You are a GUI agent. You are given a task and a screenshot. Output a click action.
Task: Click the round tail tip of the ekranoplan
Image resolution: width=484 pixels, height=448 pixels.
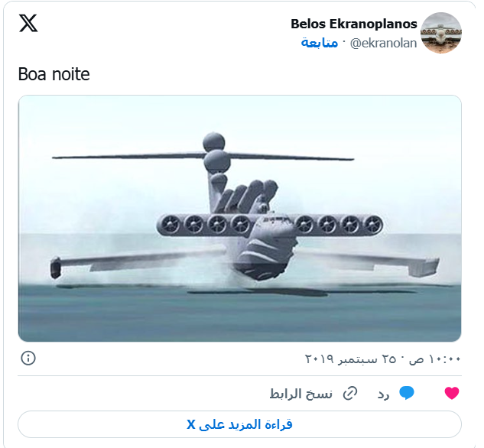pyautogui.click(x=214, y=142)
